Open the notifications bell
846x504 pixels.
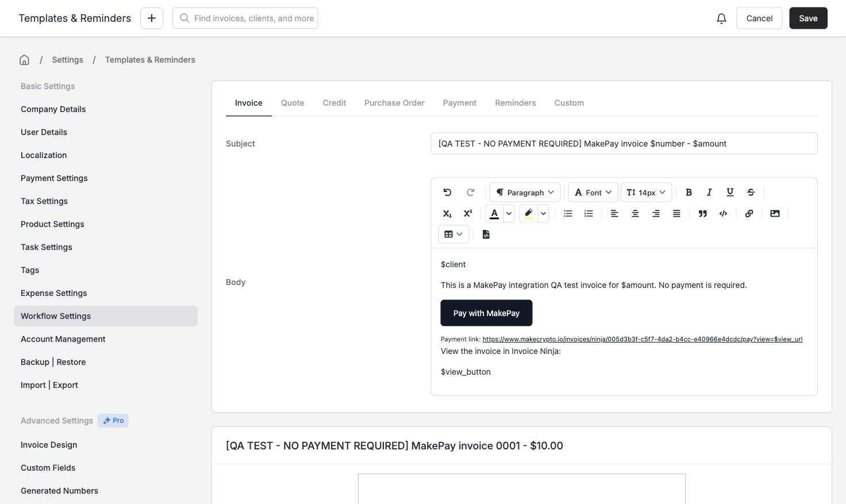click(x=721, y=18)
